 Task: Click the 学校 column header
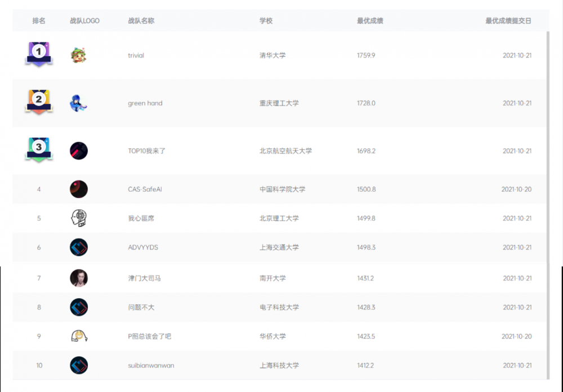pyautogui.click(x=266, y=21)
